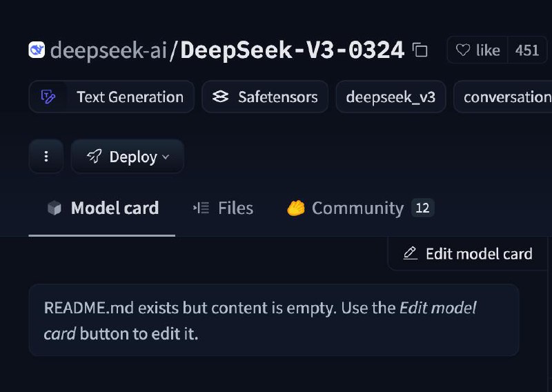Click the pencil icon for editing model card

[x=411, y=253]
